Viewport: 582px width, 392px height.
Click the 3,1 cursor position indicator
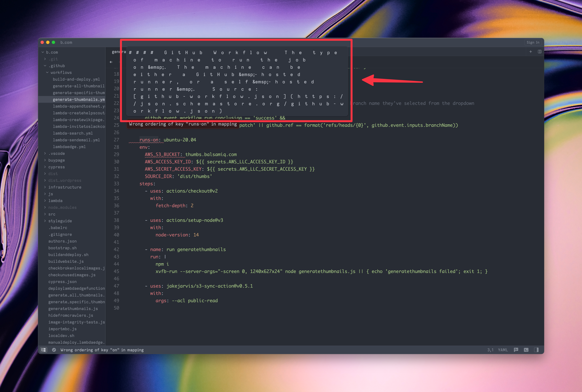[x=490, y=350]
